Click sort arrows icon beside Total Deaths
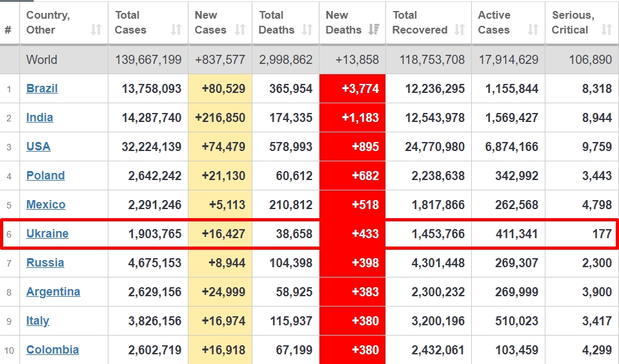 (307, 30)
